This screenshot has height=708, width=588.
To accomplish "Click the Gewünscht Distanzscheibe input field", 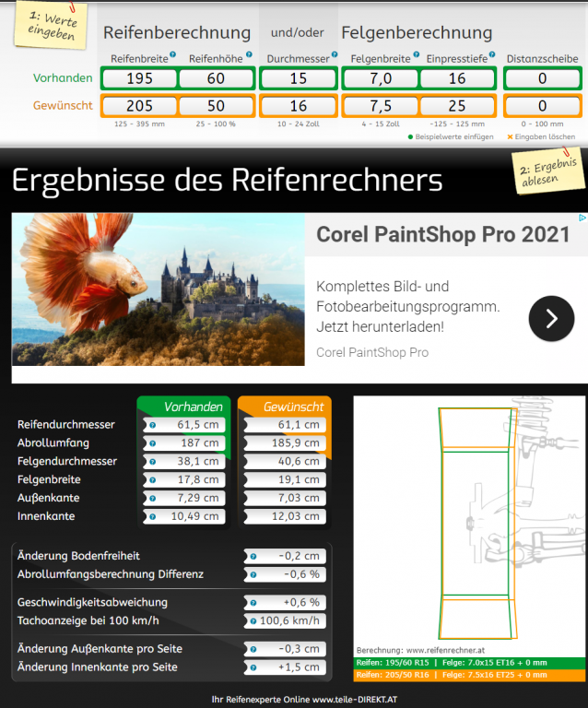I will coord(543,106).
